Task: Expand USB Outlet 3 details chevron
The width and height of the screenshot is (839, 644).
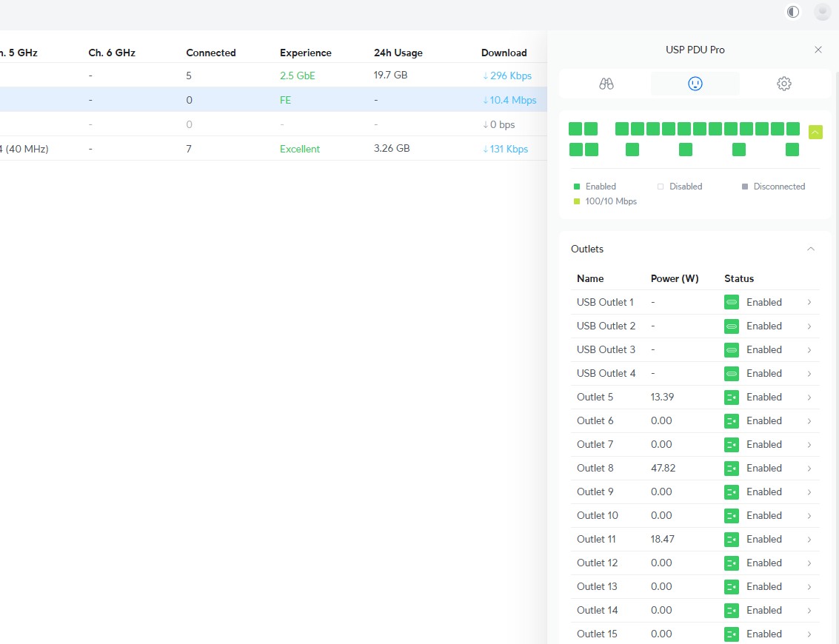Action: 809,350
